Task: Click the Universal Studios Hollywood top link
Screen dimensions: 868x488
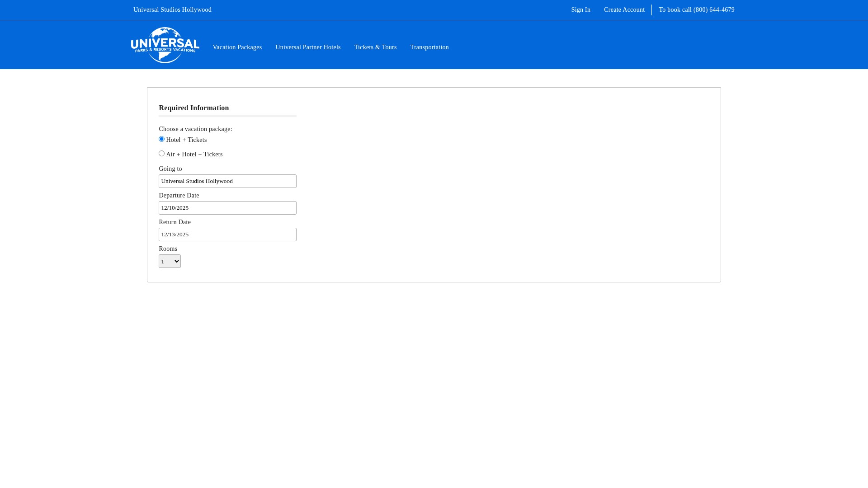Action: pos(172,10)
